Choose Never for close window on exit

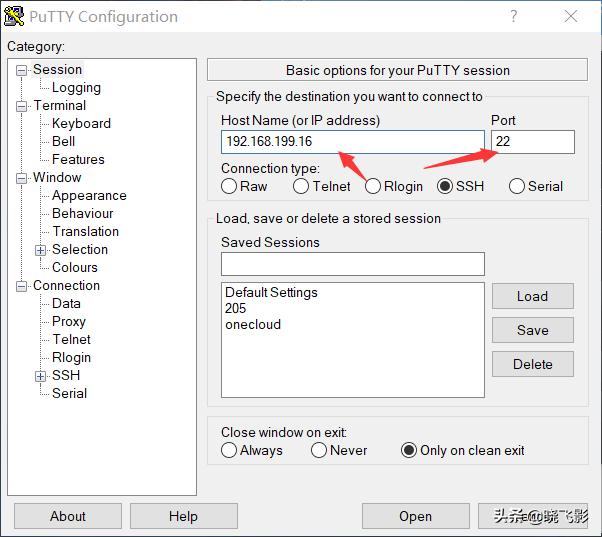click(319, 451)
